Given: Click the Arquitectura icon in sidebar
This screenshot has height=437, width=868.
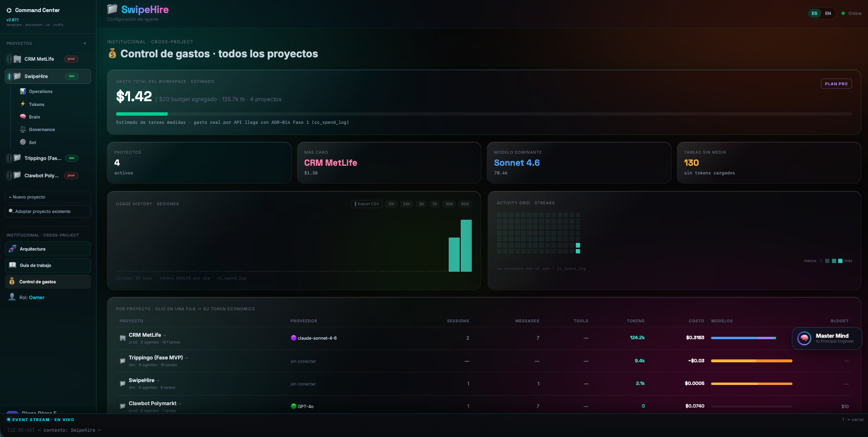Looking at the screenshot, I should click(13, 249).
